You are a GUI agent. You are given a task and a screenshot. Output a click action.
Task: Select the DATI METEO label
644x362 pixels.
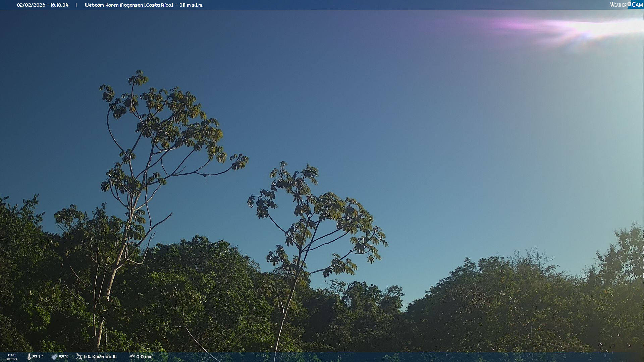12,357
